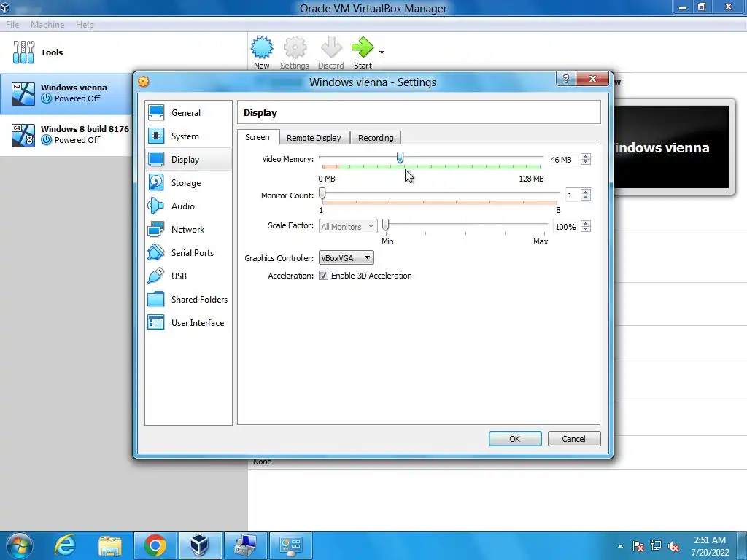747x560 pixels.
Task: Click the Monitor Count value field
Action: 572,195
